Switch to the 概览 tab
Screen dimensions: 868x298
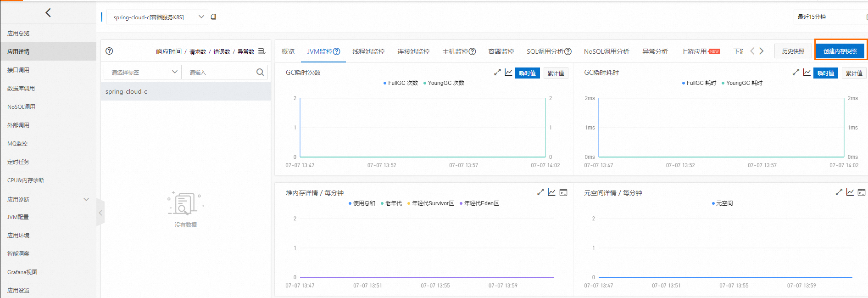(288, 51)
